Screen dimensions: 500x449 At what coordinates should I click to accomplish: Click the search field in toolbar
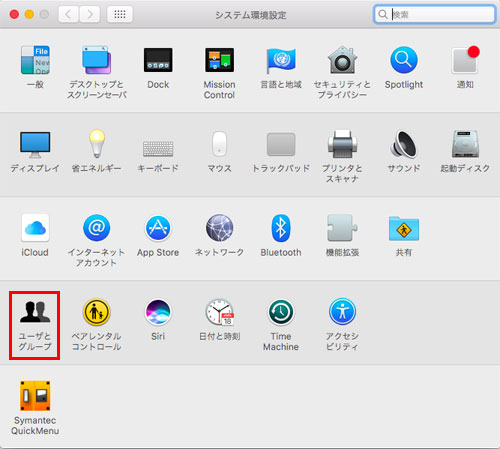[x=434, y=14]
